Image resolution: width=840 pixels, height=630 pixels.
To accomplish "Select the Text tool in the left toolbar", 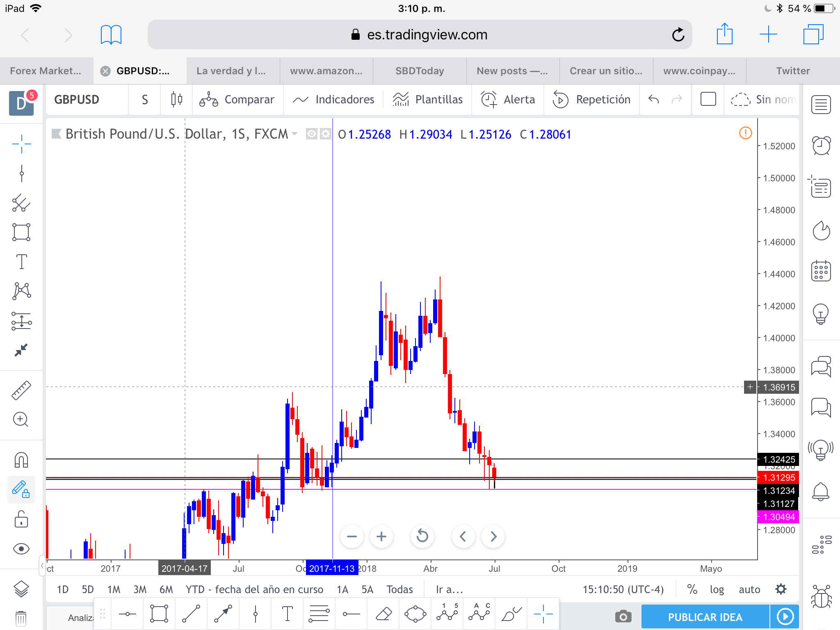I will 21,262.
